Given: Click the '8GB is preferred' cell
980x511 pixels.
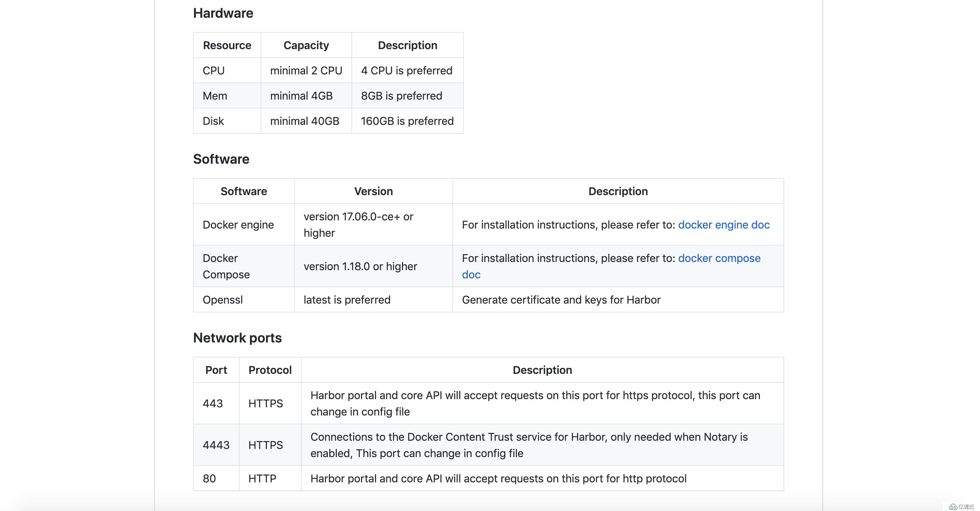Looking at the screenshot, I should coord(407,96).
